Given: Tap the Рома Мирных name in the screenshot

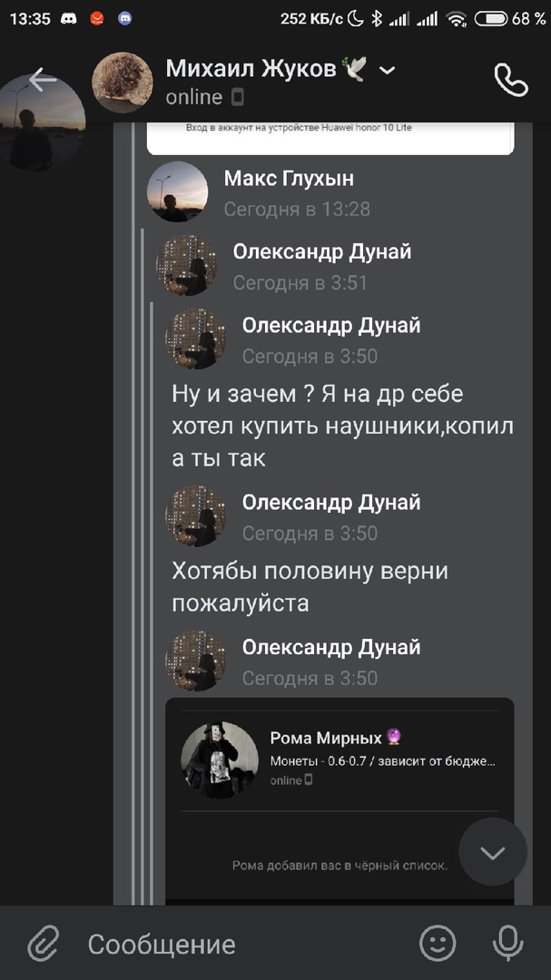Looking at the screenshot, I should pos(327,738).
